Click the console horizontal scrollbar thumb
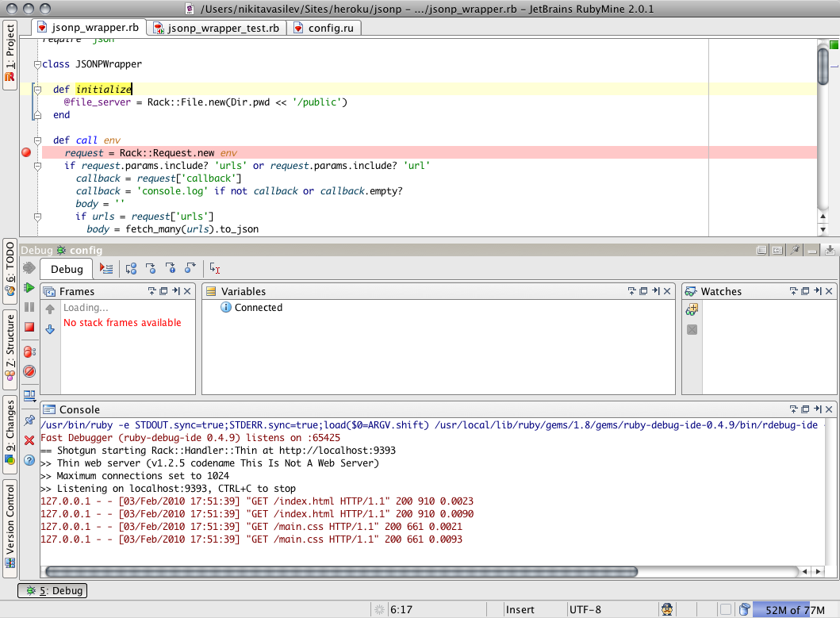840x618 pixels. point(341,571)
